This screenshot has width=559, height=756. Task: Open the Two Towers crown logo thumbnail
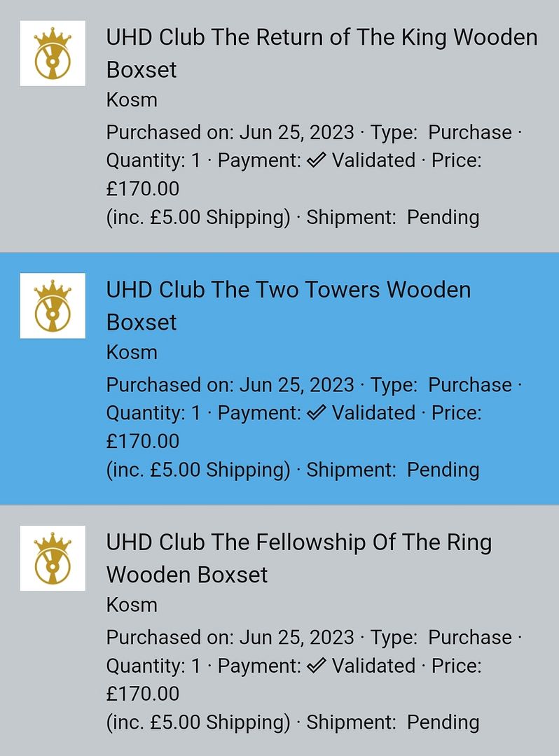click(x=53, y=306)
